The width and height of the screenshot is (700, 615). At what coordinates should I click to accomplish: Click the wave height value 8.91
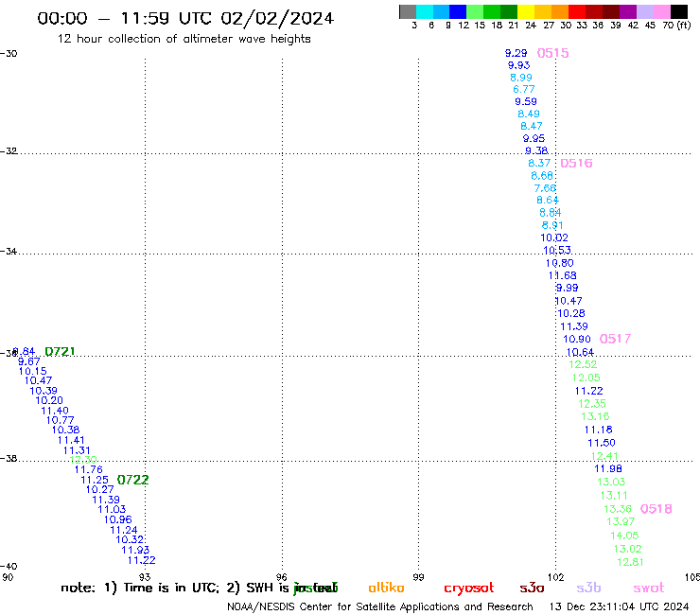(x=552, y=225)
